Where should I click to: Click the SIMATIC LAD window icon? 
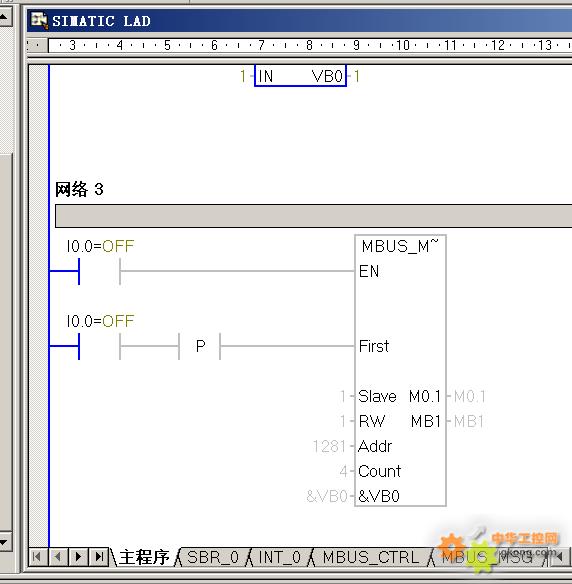point(39,20)
